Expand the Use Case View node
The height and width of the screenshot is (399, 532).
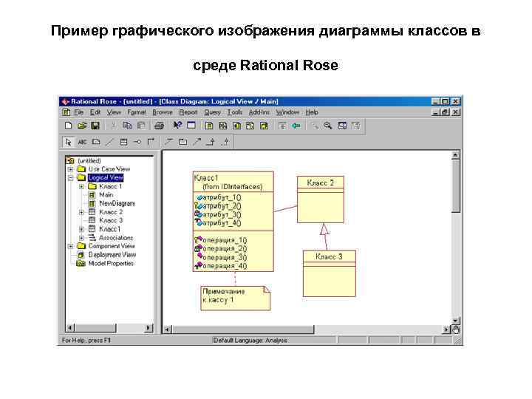71,169
